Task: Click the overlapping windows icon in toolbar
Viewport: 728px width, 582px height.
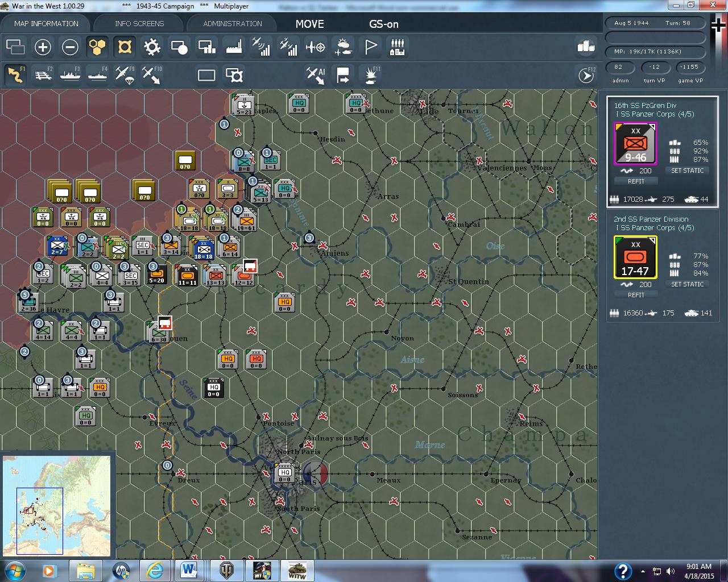Action: 15,47
